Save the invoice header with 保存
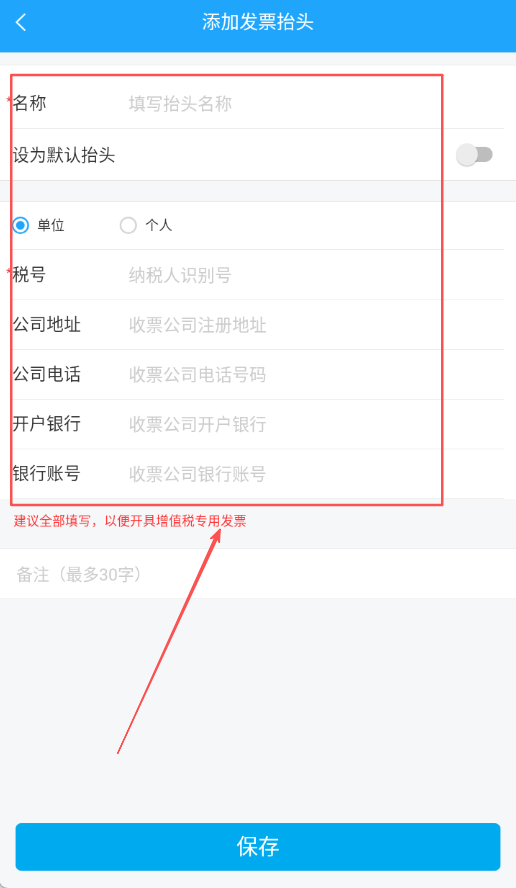Image resolution: width=516 pixels, height=888 pixels. tap(258, 847)
